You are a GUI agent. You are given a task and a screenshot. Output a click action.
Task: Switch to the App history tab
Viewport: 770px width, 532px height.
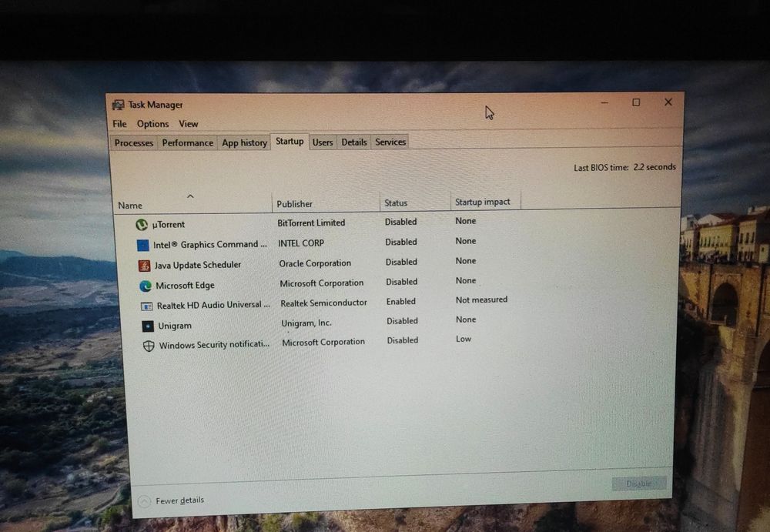pyautogui.click(x=244, y=143)
